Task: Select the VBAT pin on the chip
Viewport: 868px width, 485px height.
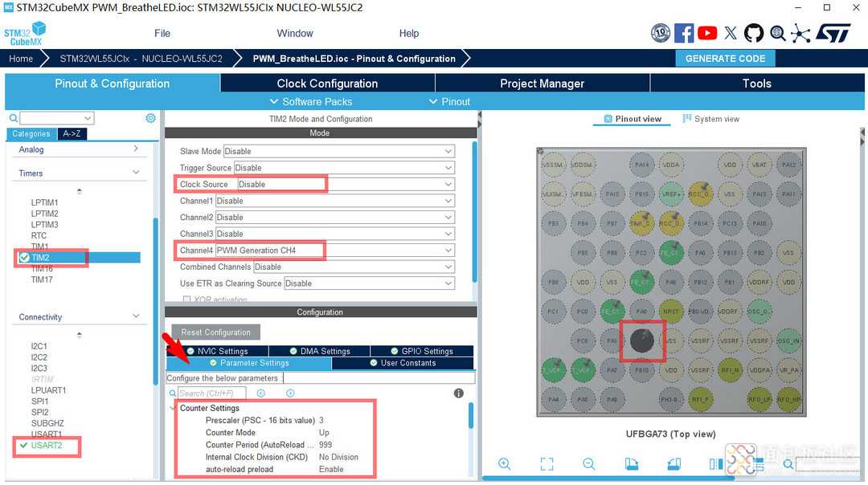Action: click(759, 165)
